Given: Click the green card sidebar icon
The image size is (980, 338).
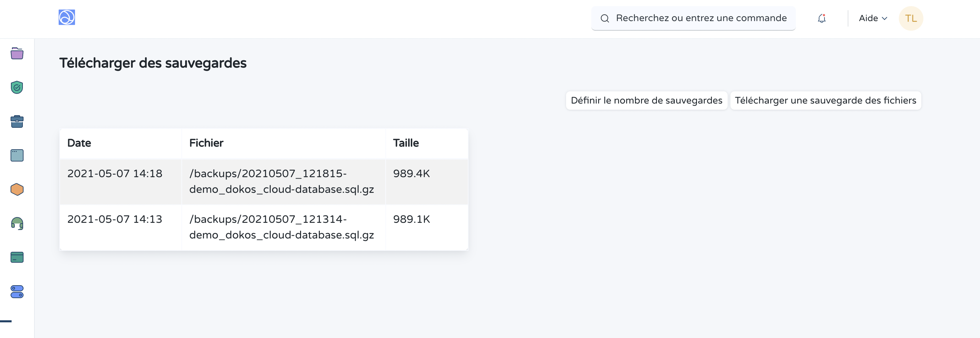Looking at the screenshot, I should pos(17,257).
